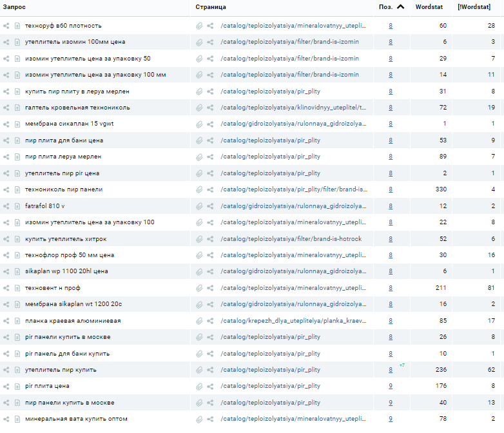
Task: Select query text 'купить пир плиту в леруа мерлен'
Action: [77, 91]
